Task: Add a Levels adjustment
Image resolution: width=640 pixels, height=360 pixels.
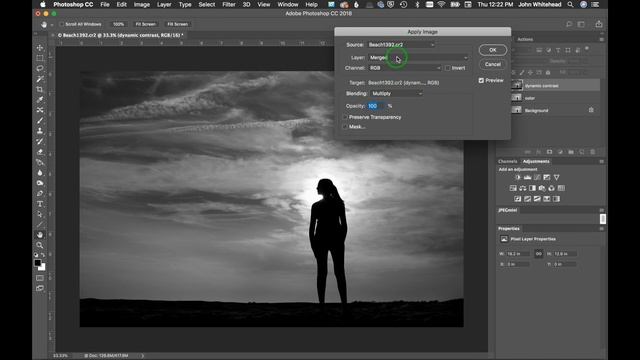Action: [527, 178]
